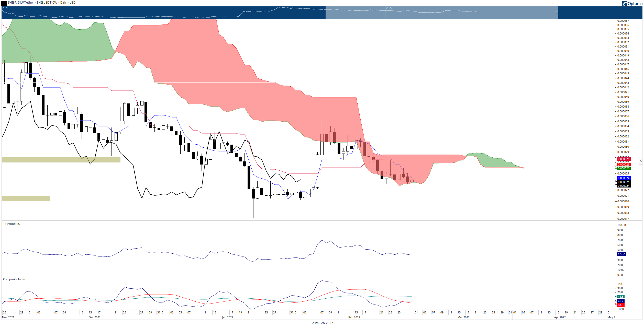Click the green 0.000026 price tag
The width and height of the screenshot is (644, 328).
(623, 168)
